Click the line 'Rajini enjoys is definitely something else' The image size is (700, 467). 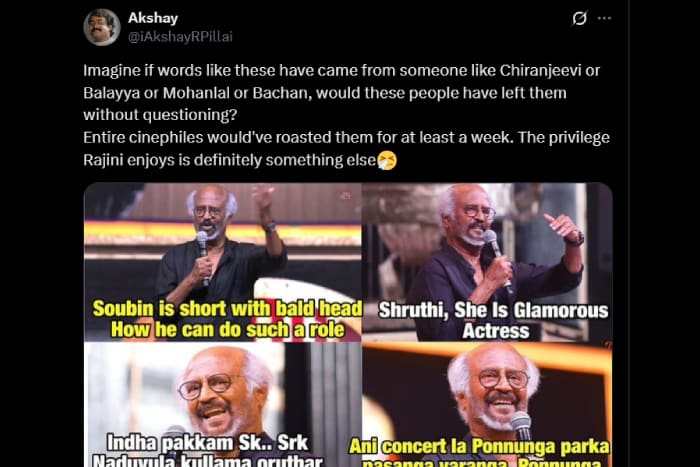[230, 160]
